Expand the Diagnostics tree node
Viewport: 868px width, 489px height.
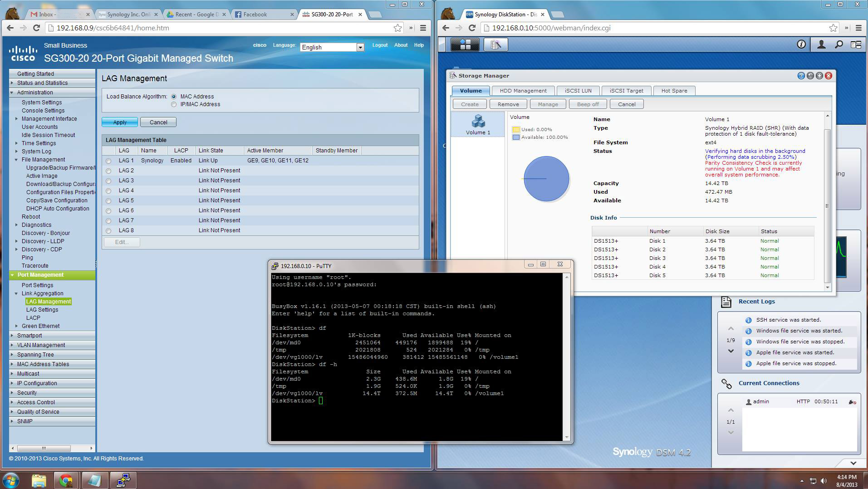click(x=17, y=225)
